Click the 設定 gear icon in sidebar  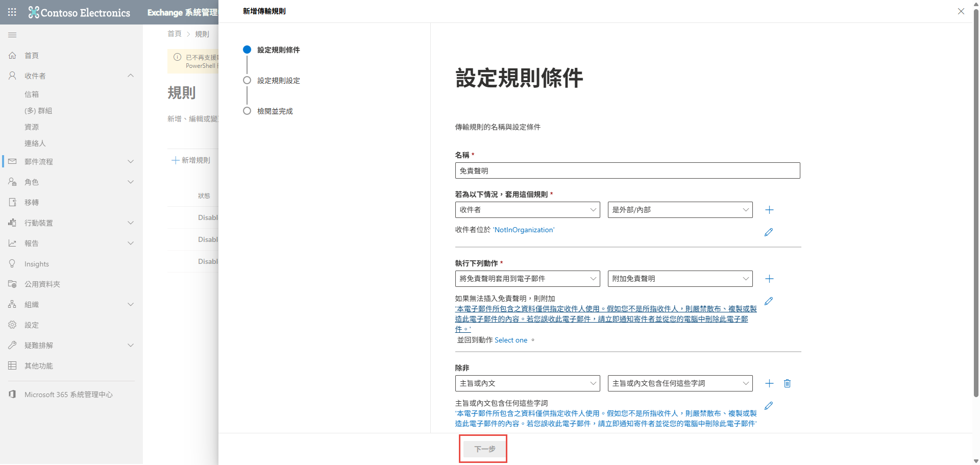coord(12,325)
